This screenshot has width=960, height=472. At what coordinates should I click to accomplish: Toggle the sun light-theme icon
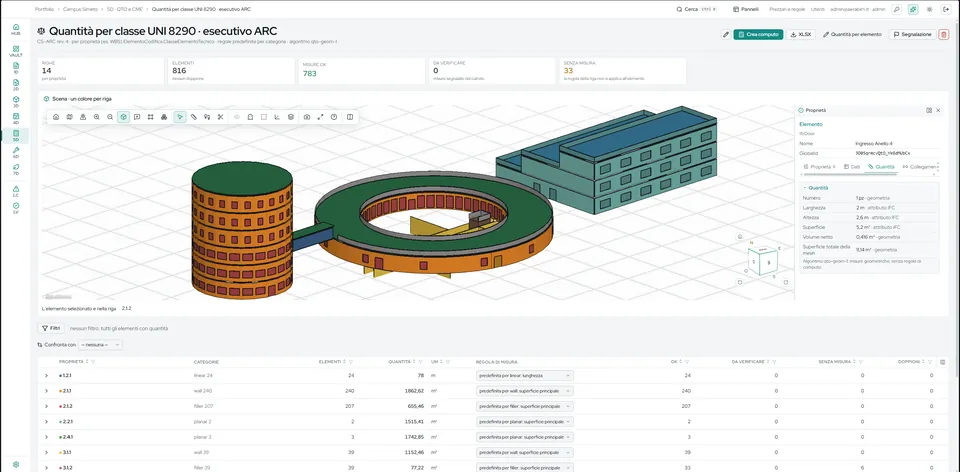930,9
